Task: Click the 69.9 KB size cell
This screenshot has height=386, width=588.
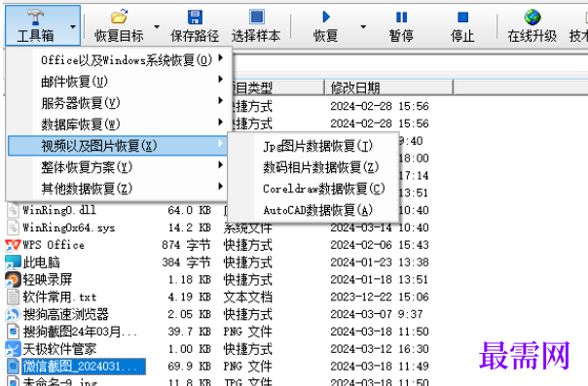Action: [189, 367]
